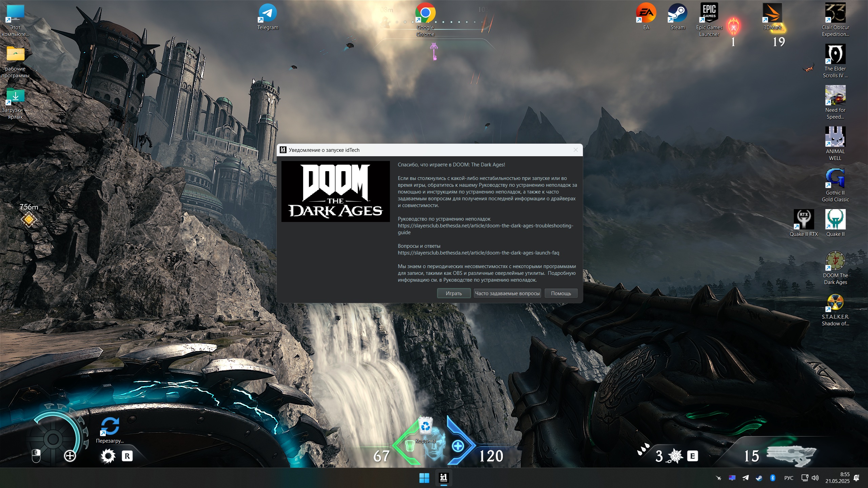Select the S.T.A.L.K.E.R. Shadow of... shortcut
The width and height of the screenshot is (868, 488).
pos(835,310)
